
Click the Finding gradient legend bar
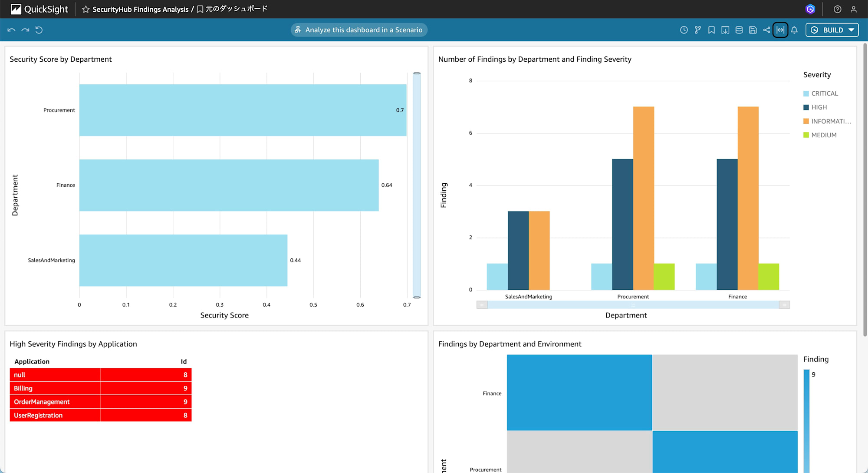(806, 421)
